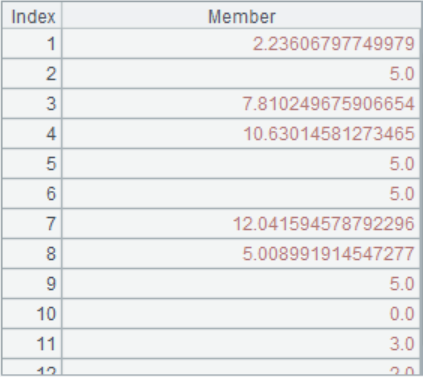Click index cell 11

click(x=32, y=344)
